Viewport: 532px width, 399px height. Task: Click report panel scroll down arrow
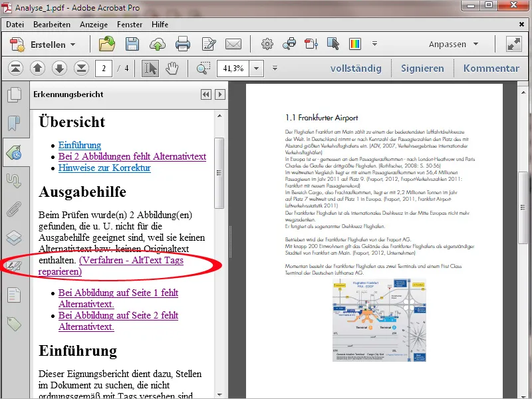(219, 394)
